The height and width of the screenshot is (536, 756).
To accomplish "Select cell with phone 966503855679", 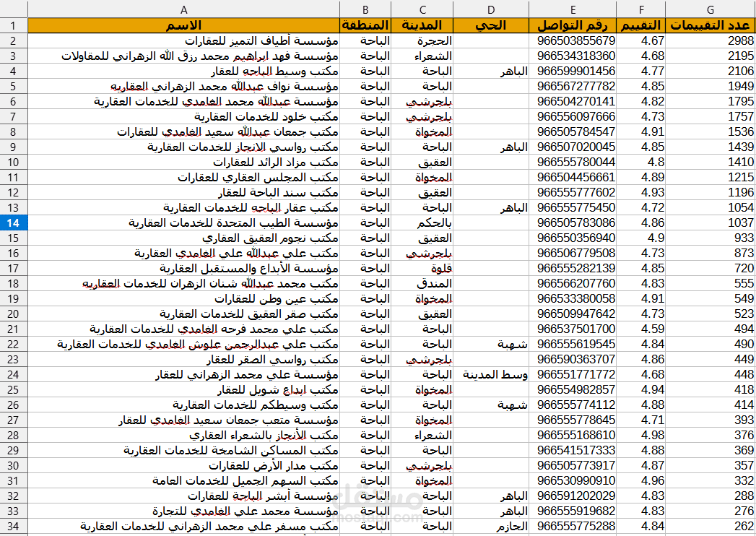I will click(573, 40).
